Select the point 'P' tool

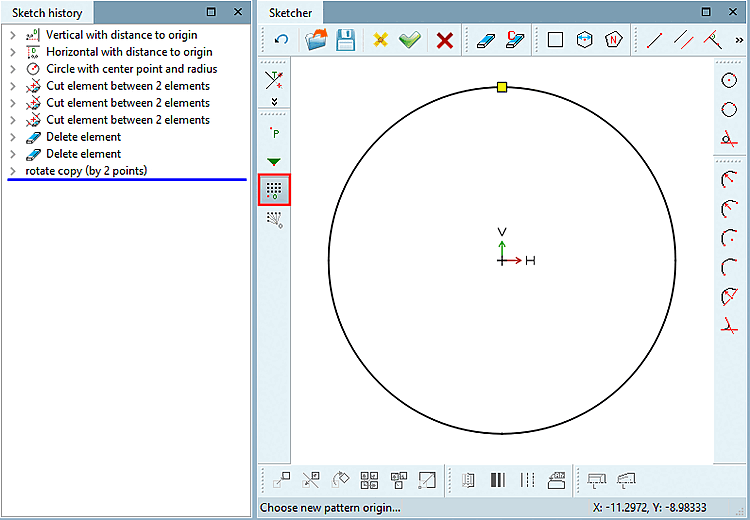pos(274,132)
